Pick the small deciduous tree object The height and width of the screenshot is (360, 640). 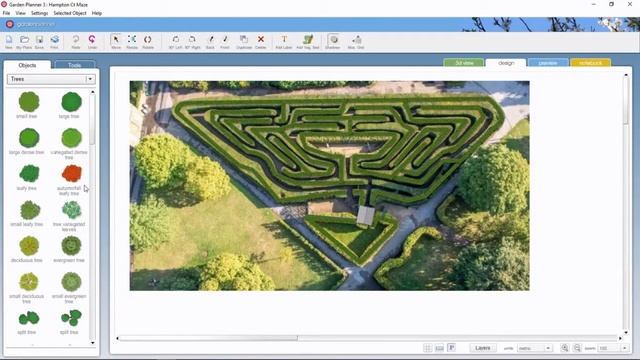point(29,282)
